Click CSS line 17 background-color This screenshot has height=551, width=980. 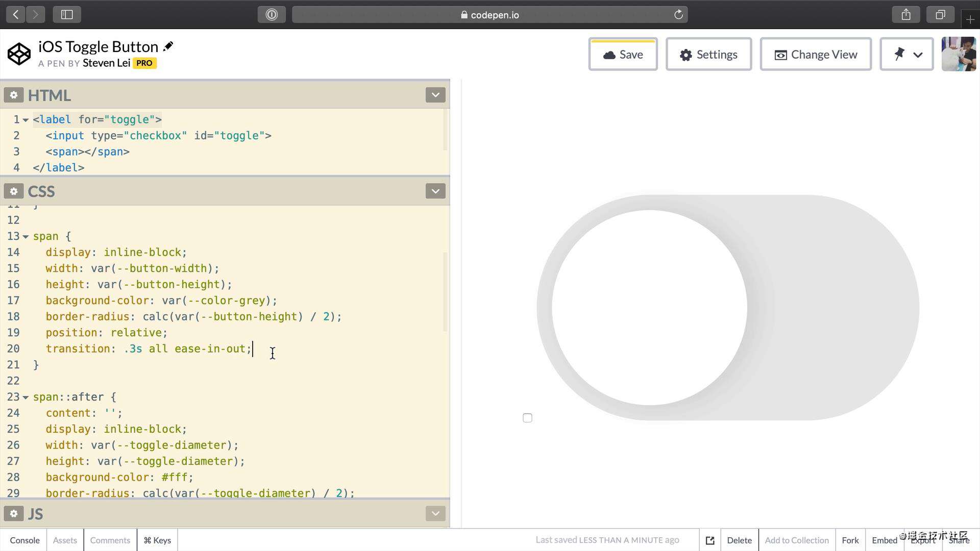(161, 300)
